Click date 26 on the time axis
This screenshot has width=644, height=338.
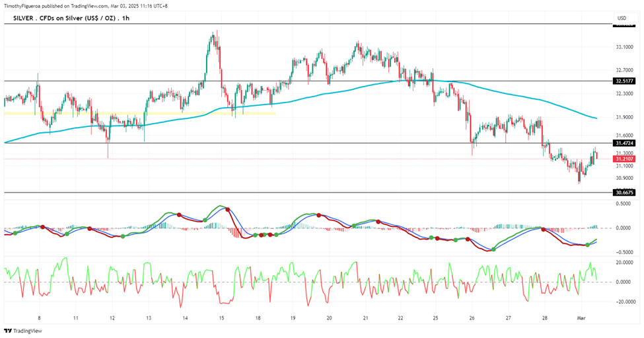coord(472,318)
